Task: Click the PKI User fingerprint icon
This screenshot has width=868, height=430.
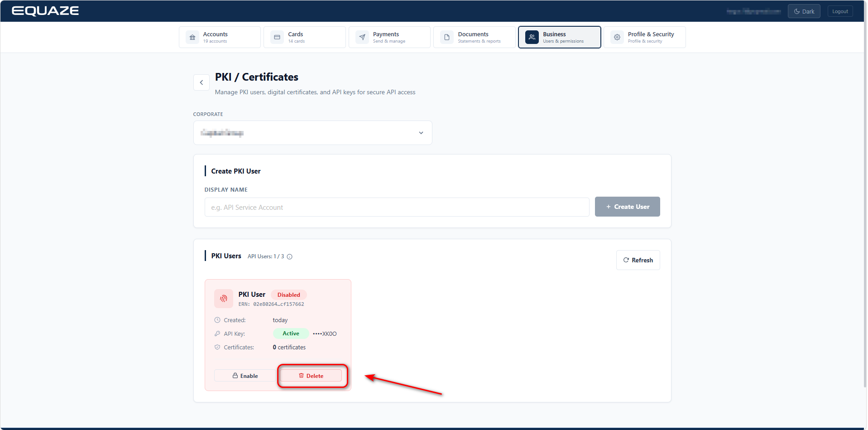Action: (x=224, y=299)
